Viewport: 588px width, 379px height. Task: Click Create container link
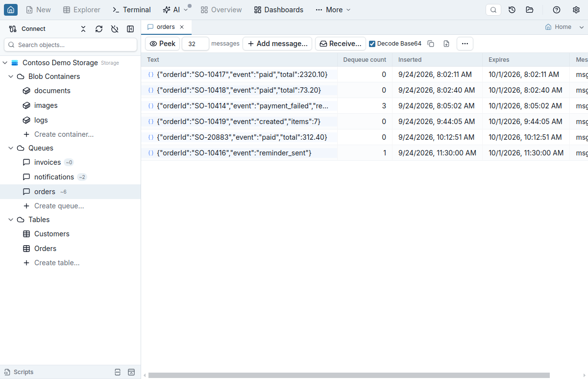[x=64, y=134]
